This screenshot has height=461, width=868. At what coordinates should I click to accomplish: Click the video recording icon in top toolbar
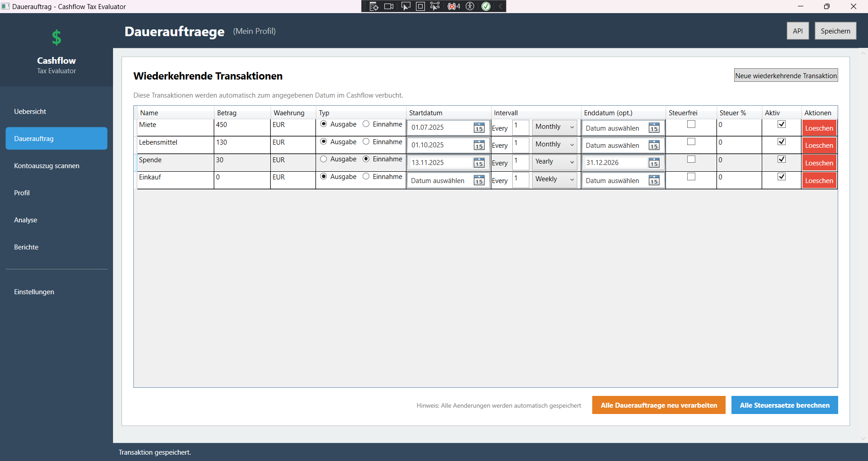tap(388, 6)
